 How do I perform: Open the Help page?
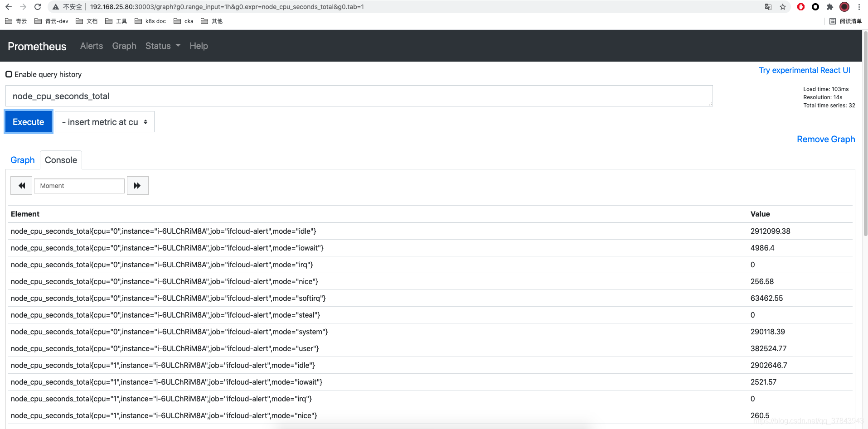click(x=199, y=46)
